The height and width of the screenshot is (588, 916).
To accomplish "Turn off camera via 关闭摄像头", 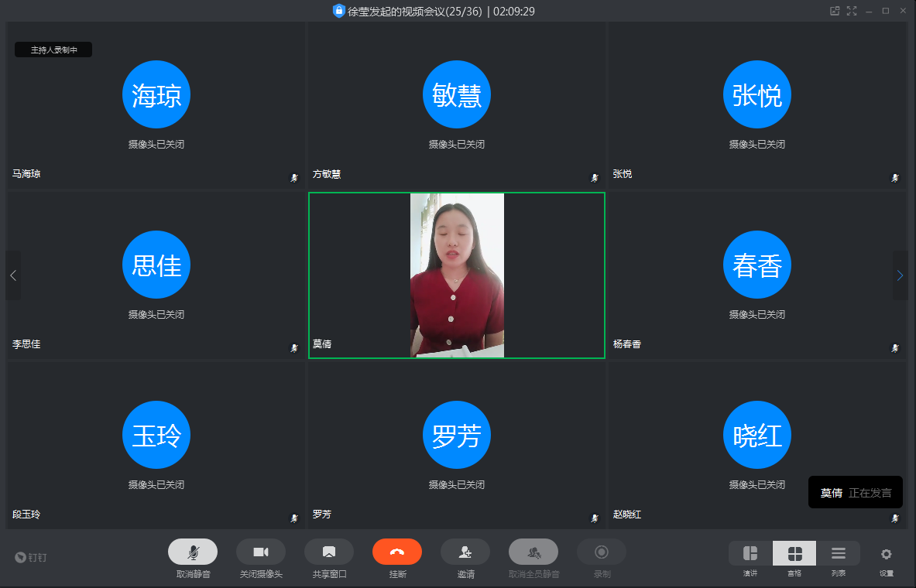I will 261,552.
